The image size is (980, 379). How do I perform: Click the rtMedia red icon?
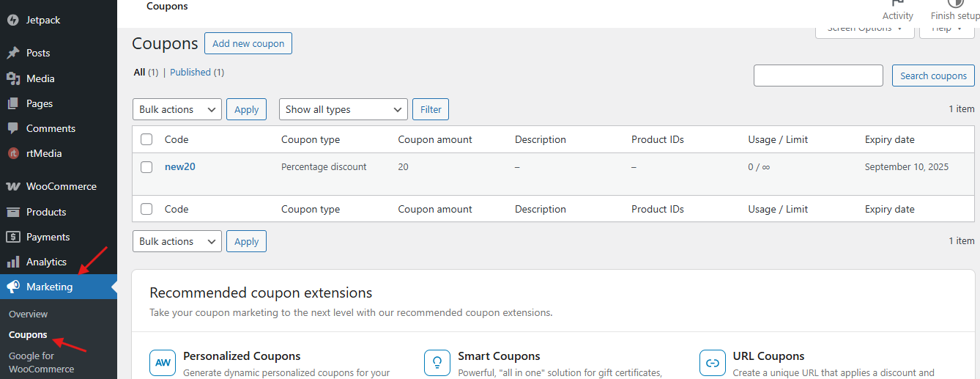tap(13, 153)
